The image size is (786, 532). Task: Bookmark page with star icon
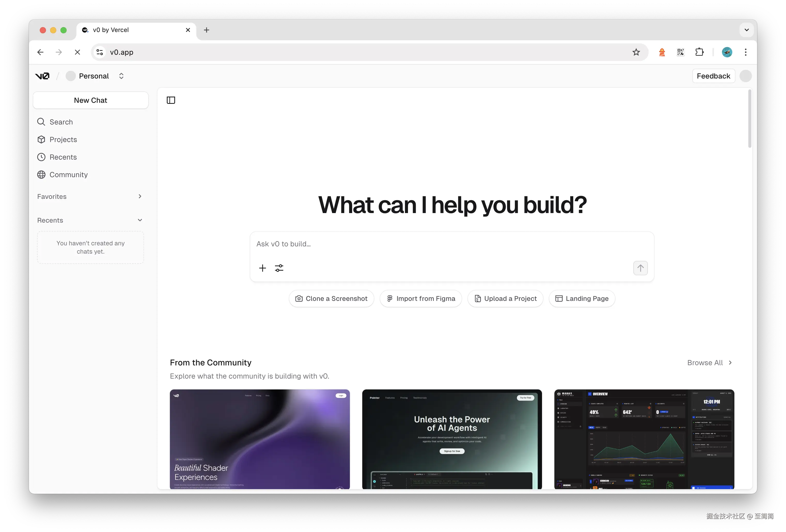pyautogui.click(x=636, y=52)
